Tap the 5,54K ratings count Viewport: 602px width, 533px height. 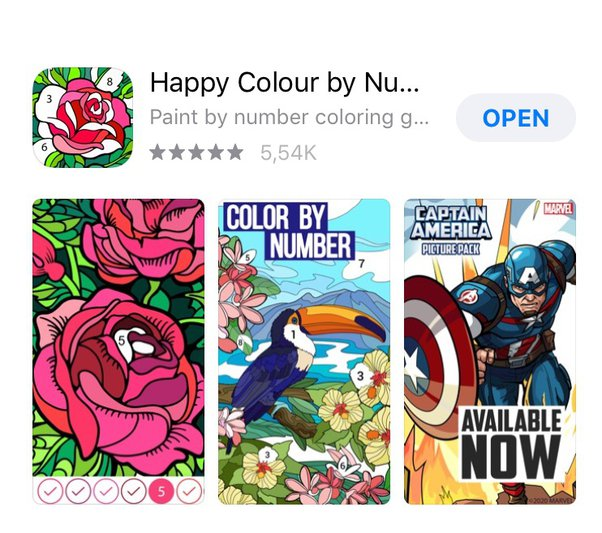coord(288,153)
